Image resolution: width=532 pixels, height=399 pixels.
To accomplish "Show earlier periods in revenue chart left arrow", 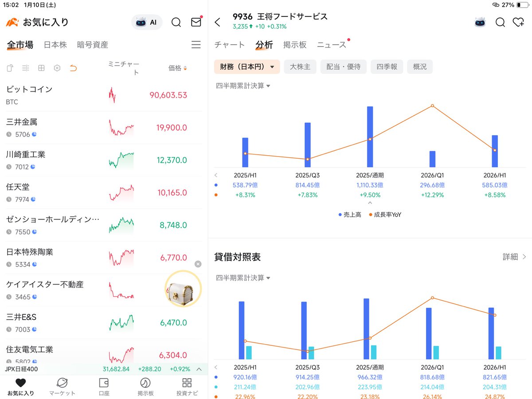I will click(216, 175).
